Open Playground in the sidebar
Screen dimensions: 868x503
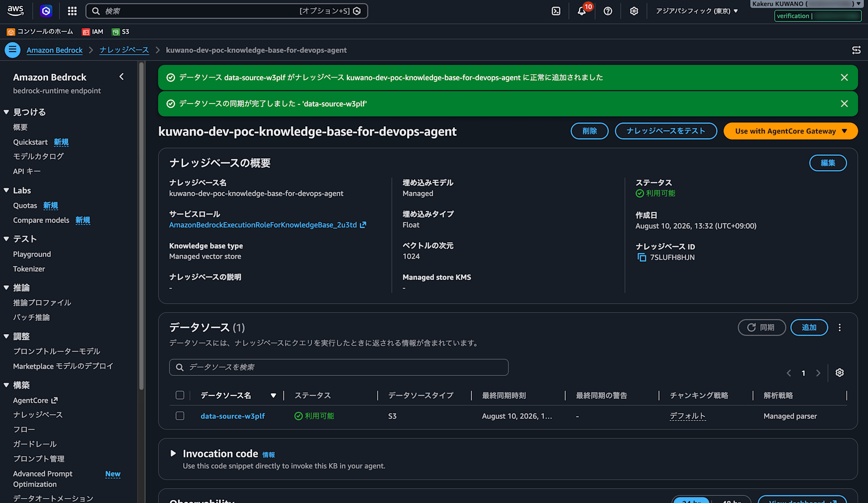click(32, 254)
